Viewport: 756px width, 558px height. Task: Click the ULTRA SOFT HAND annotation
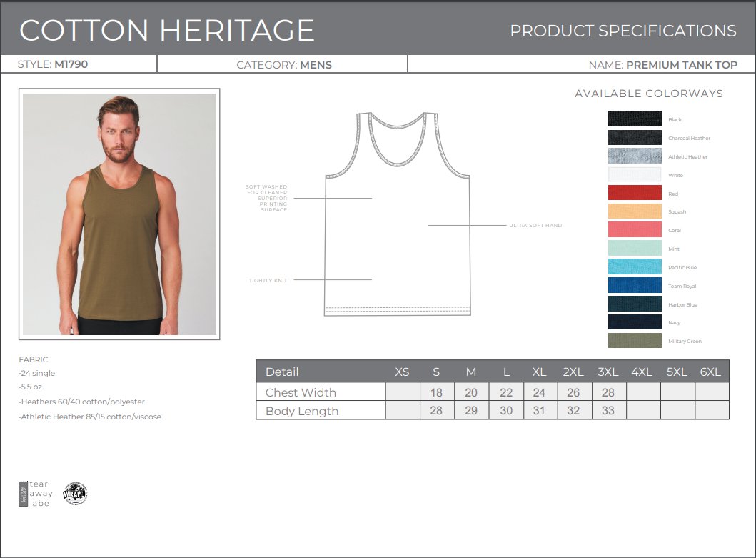tap(535, 224)
